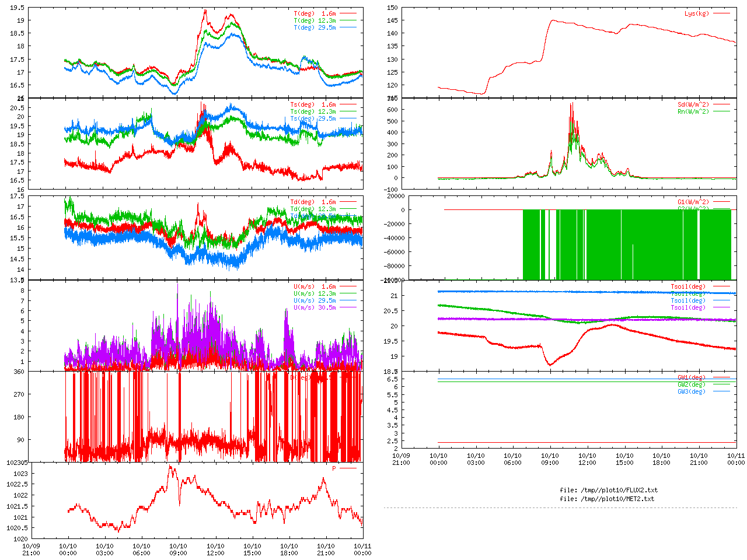747x560 pixels.
Task: Click the green Rn(W/m^2) legend label
Action: tap(693, 111)
